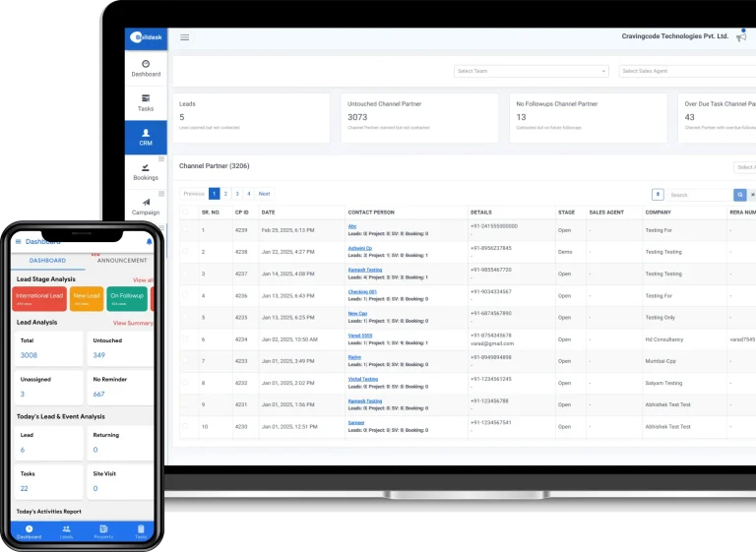Viewport: 756px width, 552px height.
Task: Open the Tasks section in the sidebar
Action: (146, 102)
